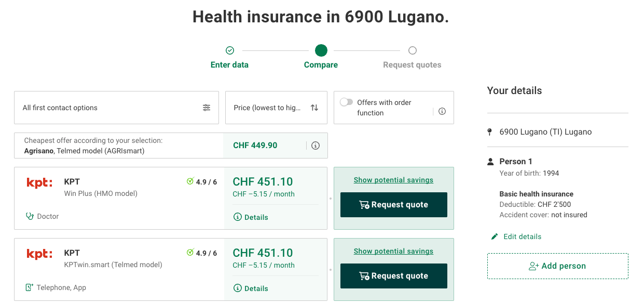Click the location pin icon beside 6900 Lugano
Image resolution: width=644 pixels, height=303 pixels.
coord(489,132)
